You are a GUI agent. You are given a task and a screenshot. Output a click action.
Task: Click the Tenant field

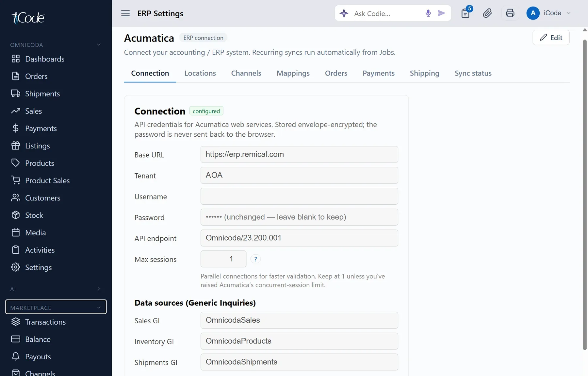tap(299, 175)
